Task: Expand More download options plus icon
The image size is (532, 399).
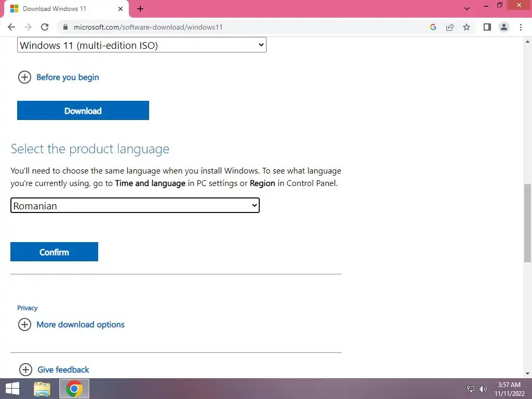Action: pos(24,324)
